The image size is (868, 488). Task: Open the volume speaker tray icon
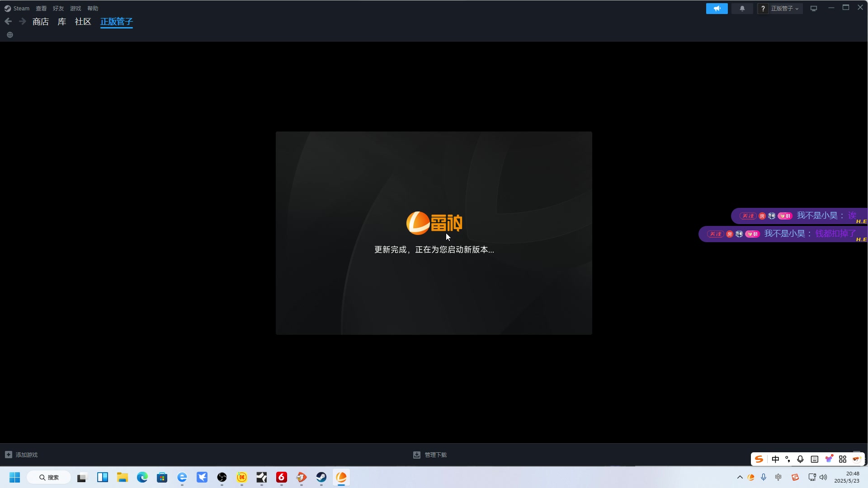(823, 477)
